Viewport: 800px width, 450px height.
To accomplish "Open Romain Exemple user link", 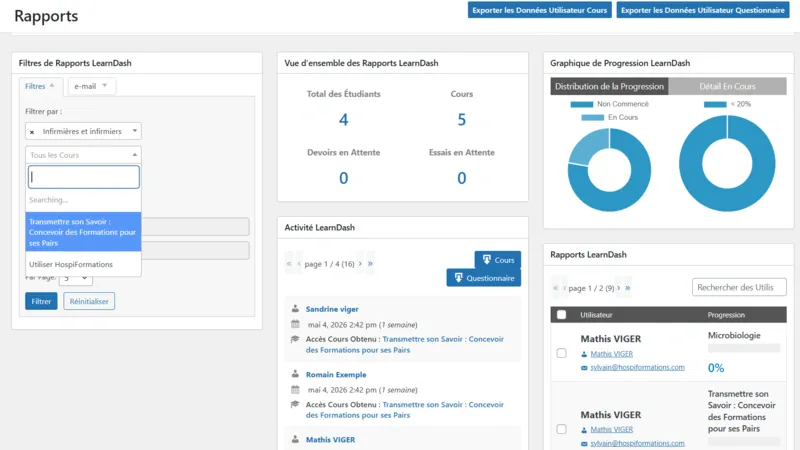I will coord(336,374).
